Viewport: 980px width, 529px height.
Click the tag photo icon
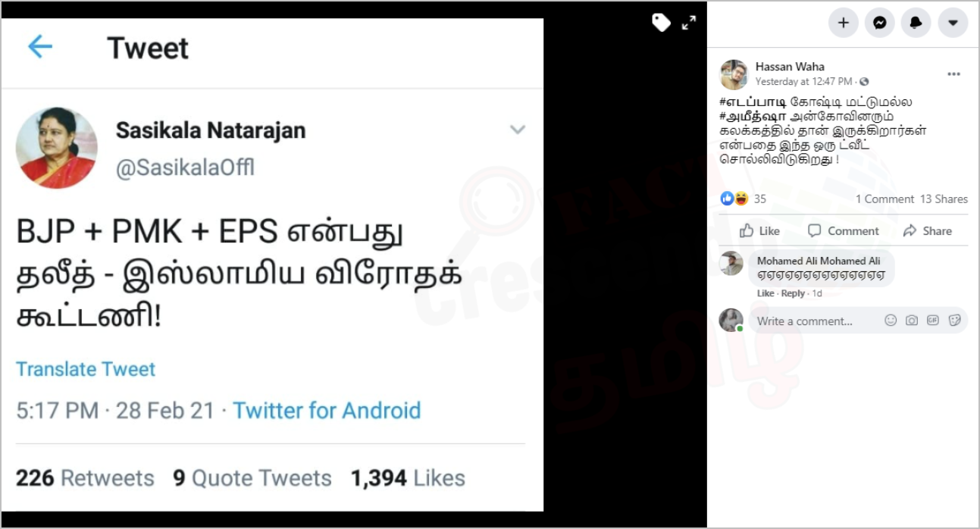[x=661, y=23]
